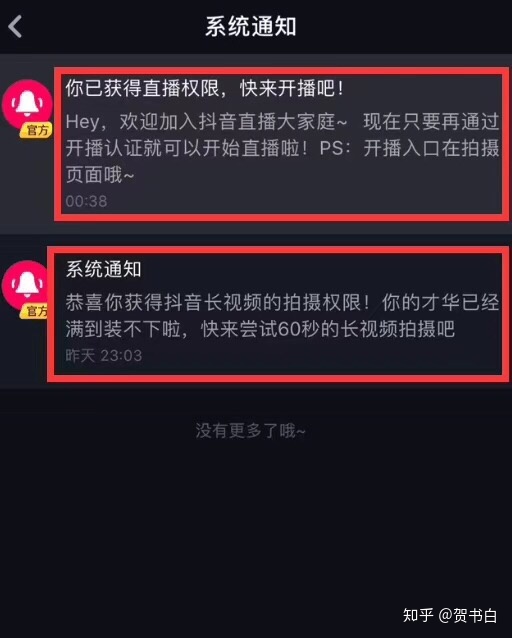The image size is (512, 638).
Task: Tap bell avatar of live permission notice
Action: 28,105
